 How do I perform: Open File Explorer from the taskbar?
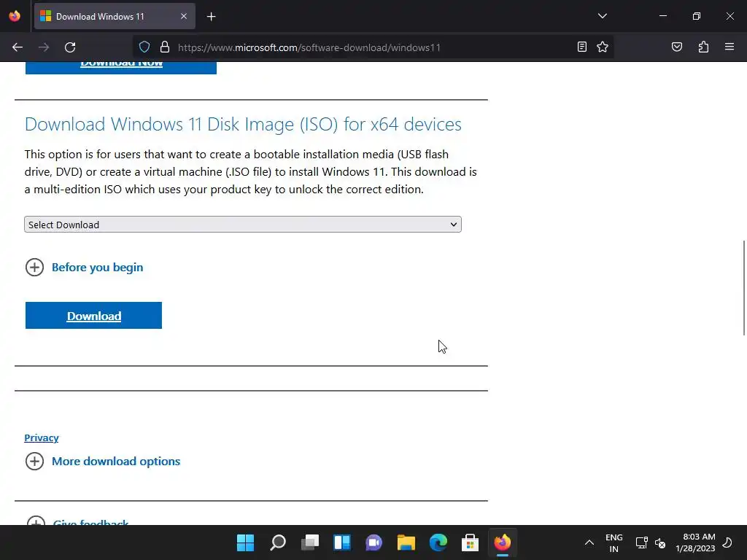[406, 542]
